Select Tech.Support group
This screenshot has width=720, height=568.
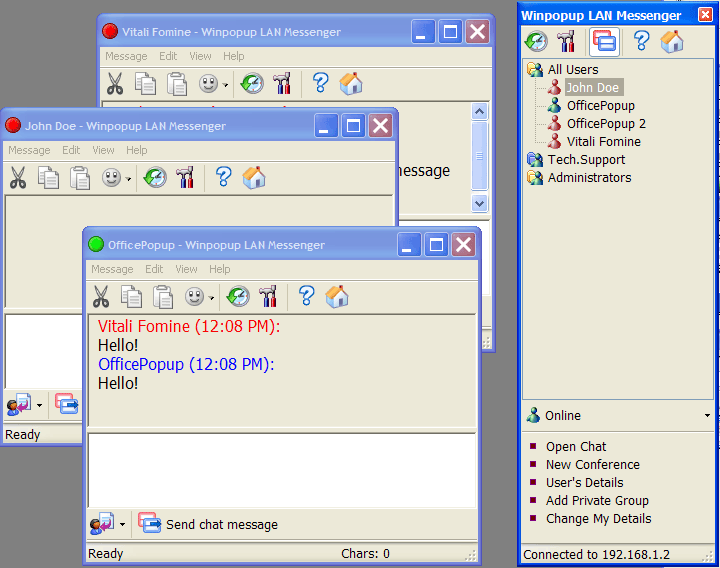coord(586,159)
